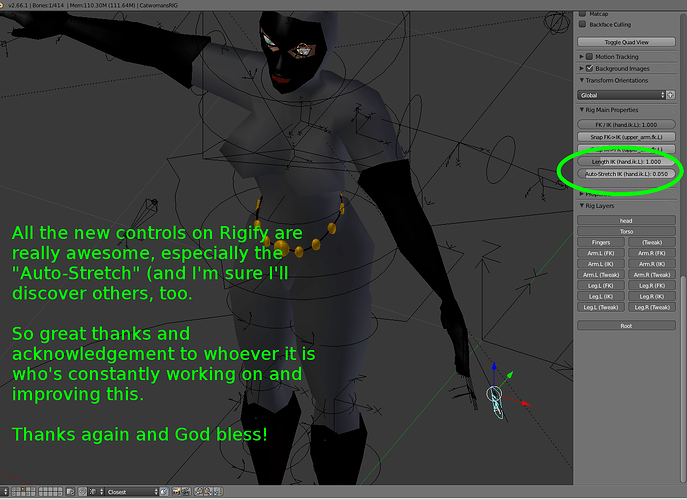Screen dimensions: 687x500
Task: Click the white manipulator center circle
Action: pos(494,394)
